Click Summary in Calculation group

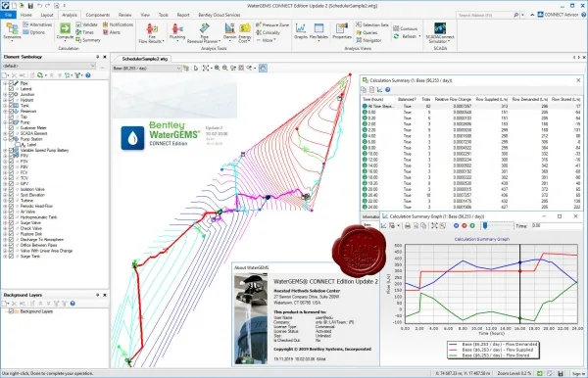pos(88,40)
